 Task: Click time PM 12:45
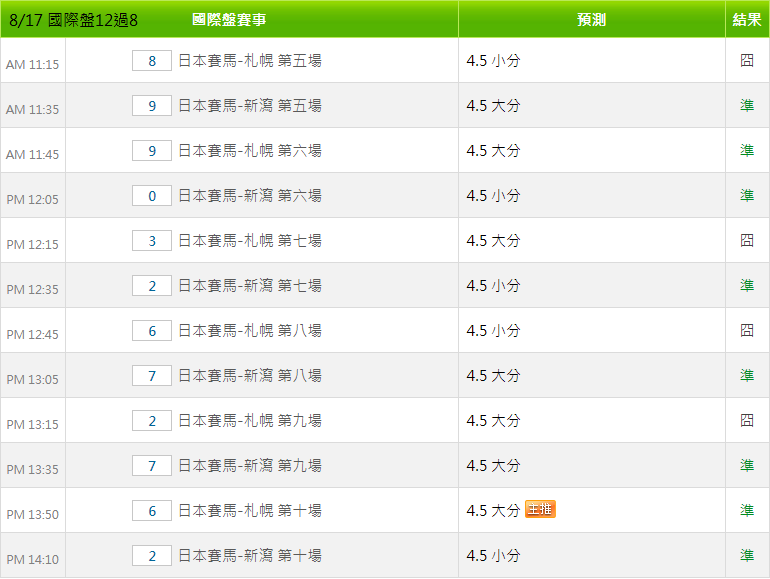[x=32, y=335]
